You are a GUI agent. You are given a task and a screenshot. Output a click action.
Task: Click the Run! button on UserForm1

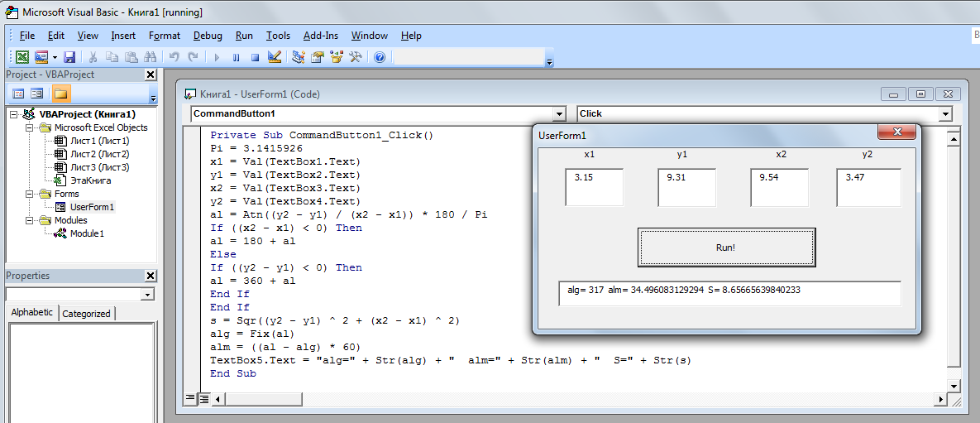(726, 248)
